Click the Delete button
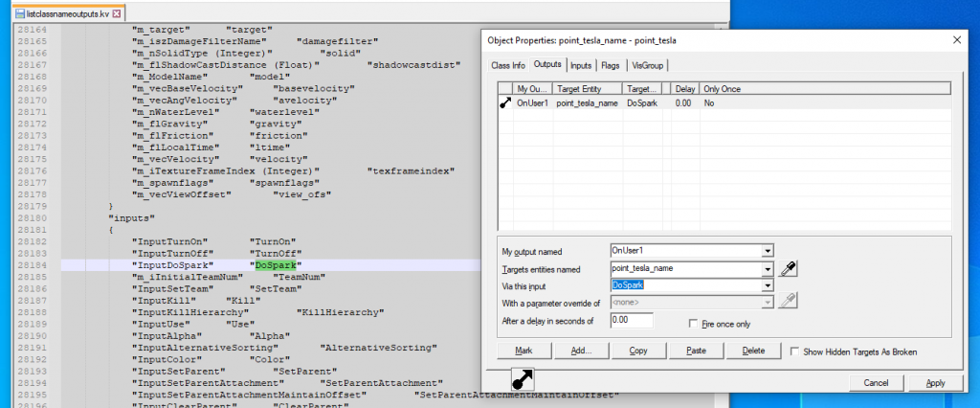 753,351
